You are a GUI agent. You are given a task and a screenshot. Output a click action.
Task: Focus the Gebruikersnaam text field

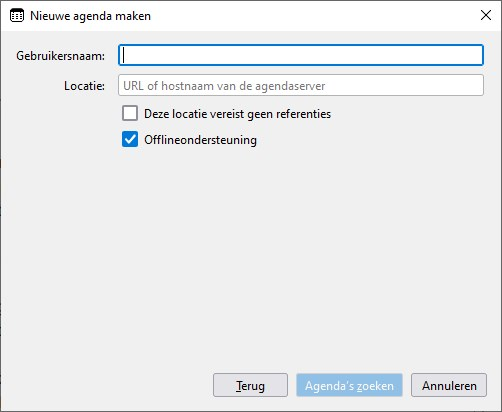301,55
